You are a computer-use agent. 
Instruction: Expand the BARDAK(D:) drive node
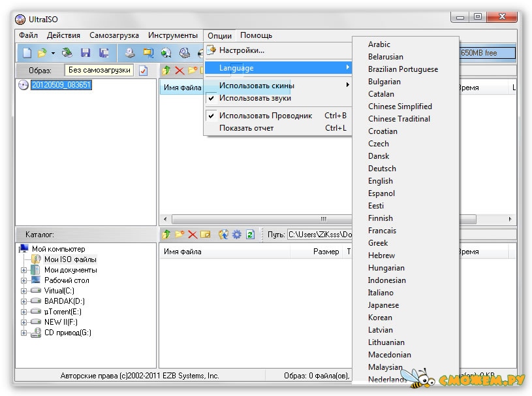point(23,302)
